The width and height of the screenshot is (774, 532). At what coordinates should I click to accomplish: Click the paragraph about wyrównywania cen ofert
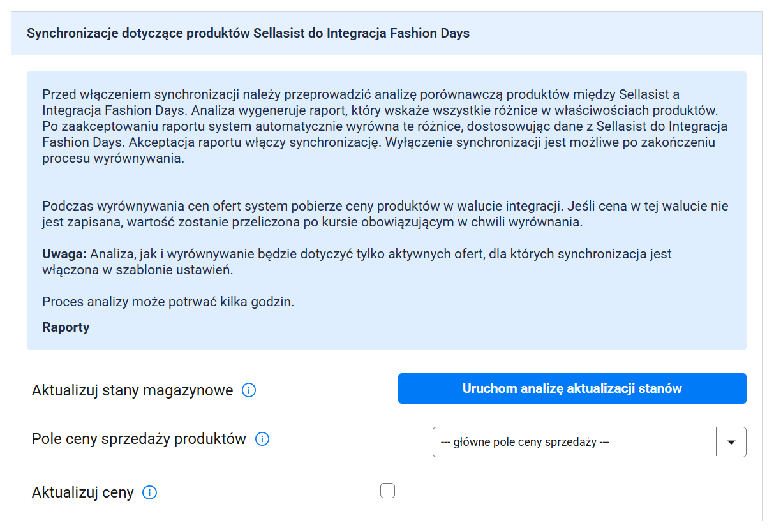[383, 214]
